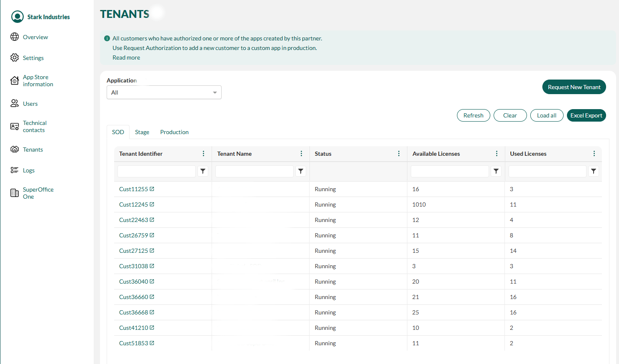Open Available Licenses column menu
Image resolution: width=619 pixels, height=364 pixels.
pos(497,154)
